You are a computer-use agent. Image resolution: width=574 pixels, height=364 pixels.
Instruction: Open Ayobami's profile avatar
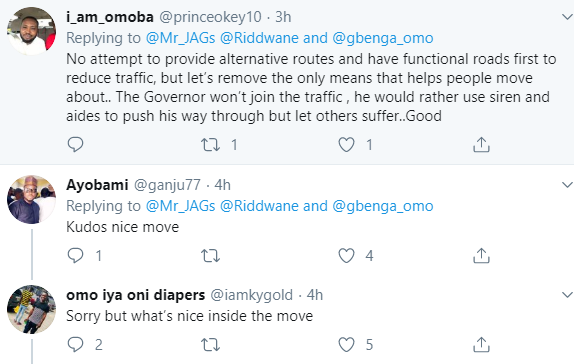pos(31,200)
